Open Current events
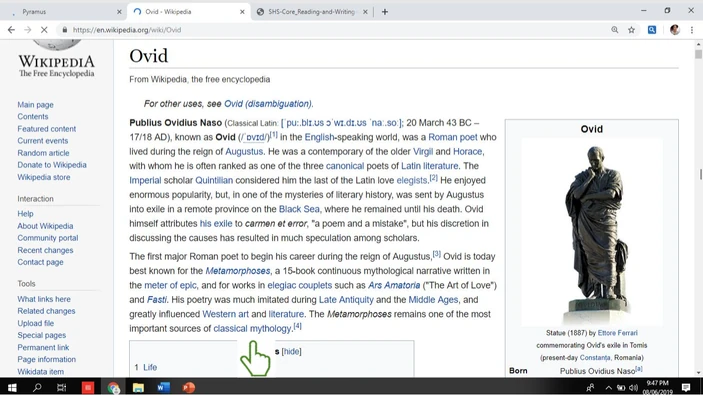Screen dimensions: 703x395 [x=43, y=141]
